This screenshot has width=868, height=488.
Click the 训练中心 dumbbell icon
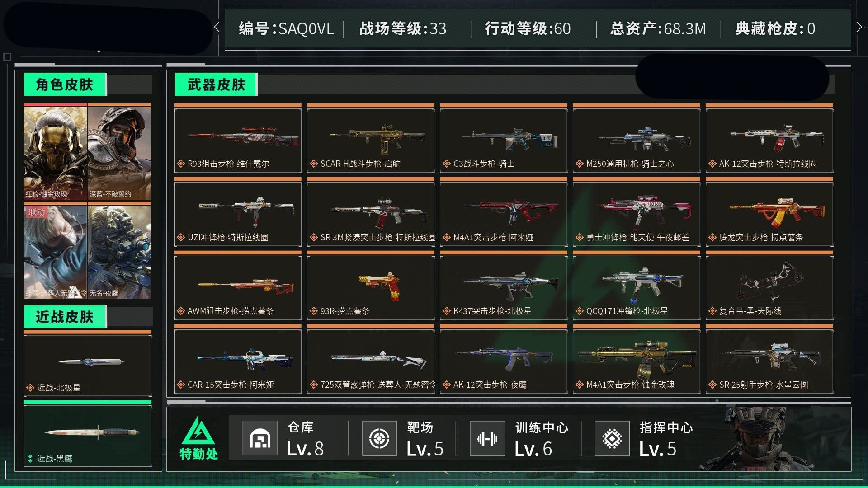point(487,438)
